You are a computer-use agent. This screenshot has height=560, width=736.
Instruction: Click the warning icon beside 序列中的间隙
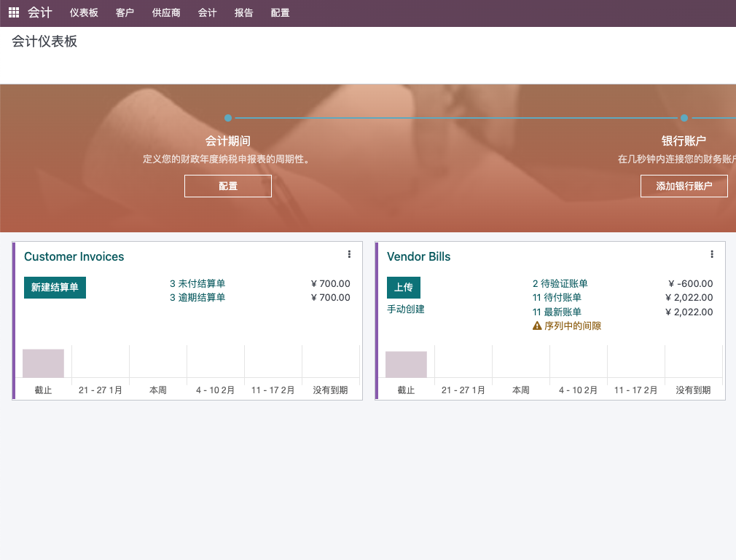pyautogui.click(x=537, y=326)
